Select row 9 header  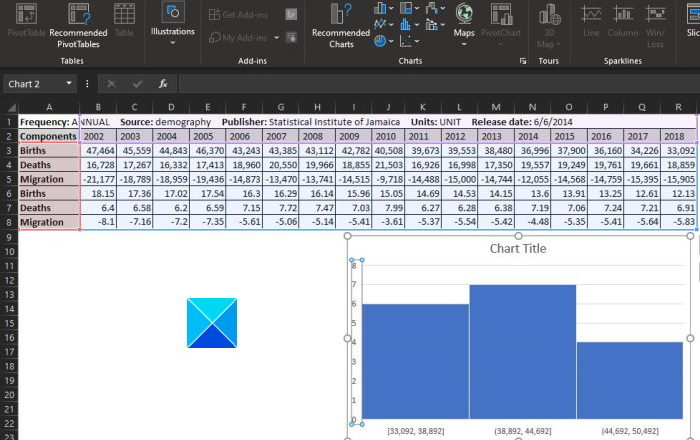[9, 237]
